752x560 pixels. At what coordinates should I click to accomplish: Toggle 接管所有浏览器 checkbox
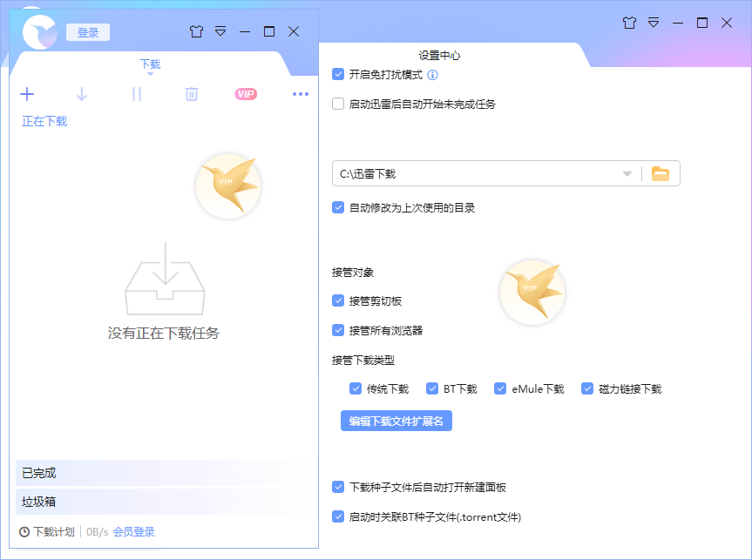pyautogui.click(x=338, y=330)
